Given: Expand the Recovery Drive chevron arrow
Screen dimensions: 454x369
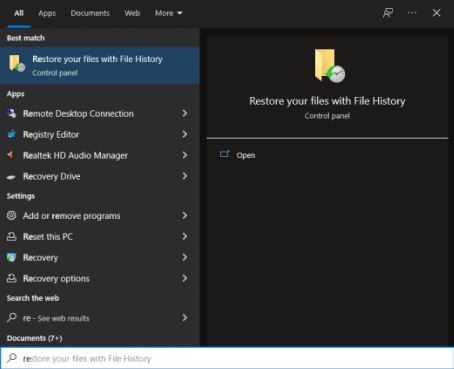Looking at the screenshot, I should coord(185,176).
